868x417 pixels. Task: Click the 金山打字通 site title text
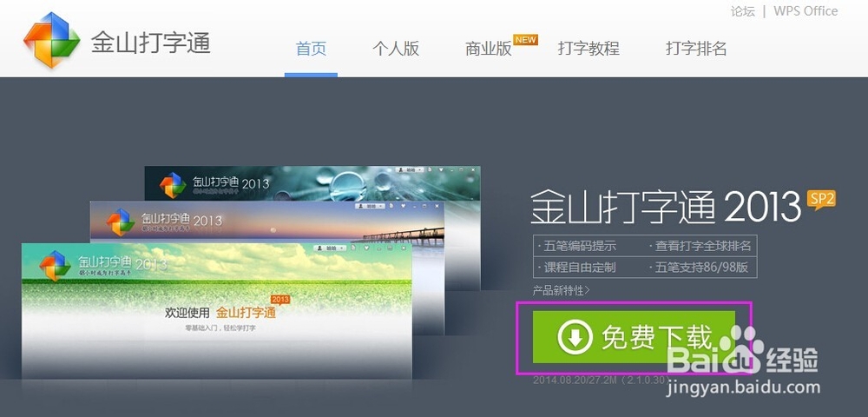click(150, 42)
